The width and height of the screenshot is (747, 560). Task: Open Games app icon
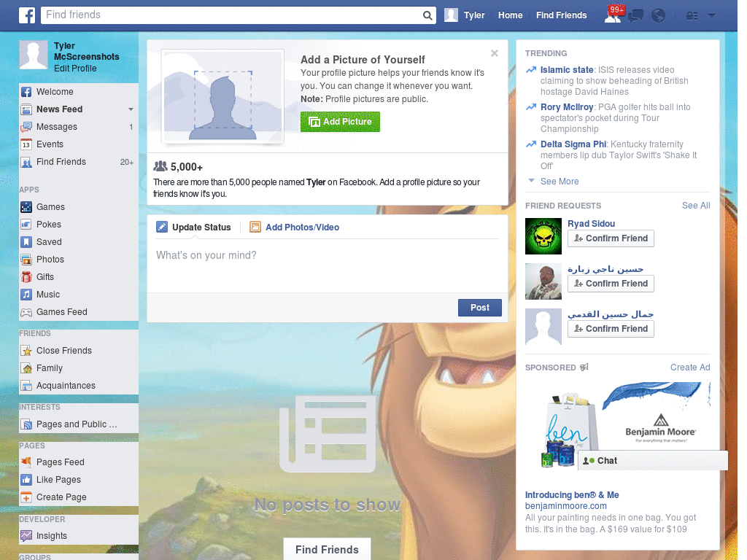26,207
